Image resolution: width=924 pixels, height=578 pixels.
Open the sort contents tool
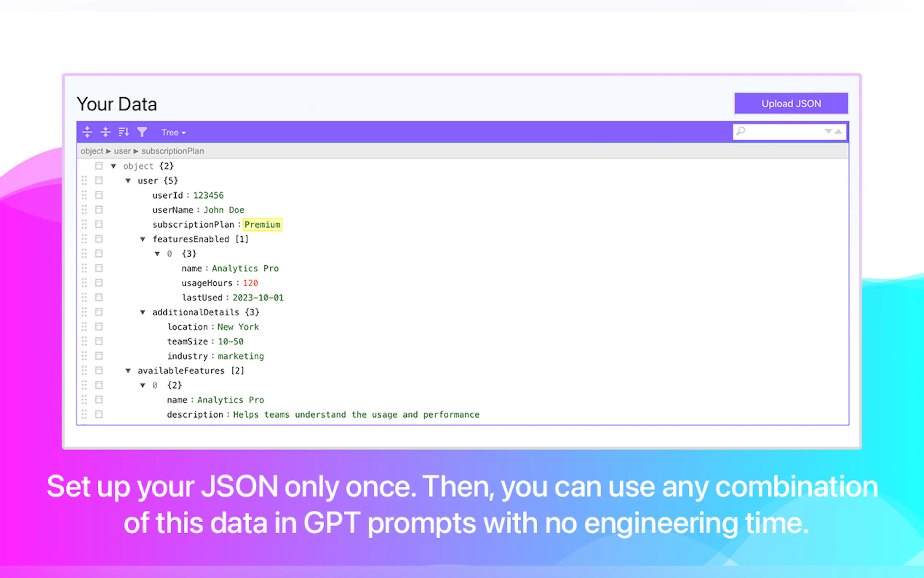pos(123,132)
